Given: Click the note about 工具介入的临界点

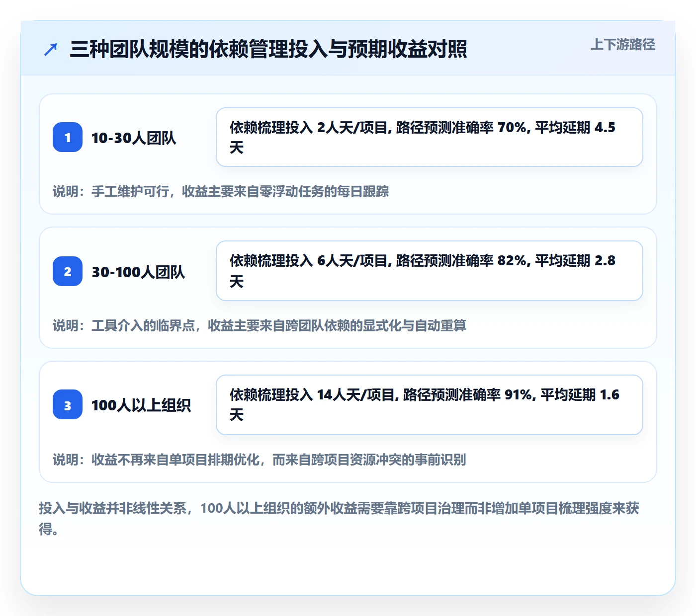Looking at the screenshot, I should point(260,325).
